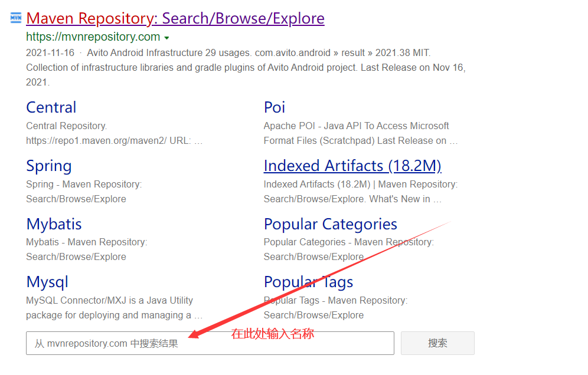588x375 pixels.
Task: Click the 'MySQL Connector/MXJ is a Java Utility' text
Action: click(109, 301)
